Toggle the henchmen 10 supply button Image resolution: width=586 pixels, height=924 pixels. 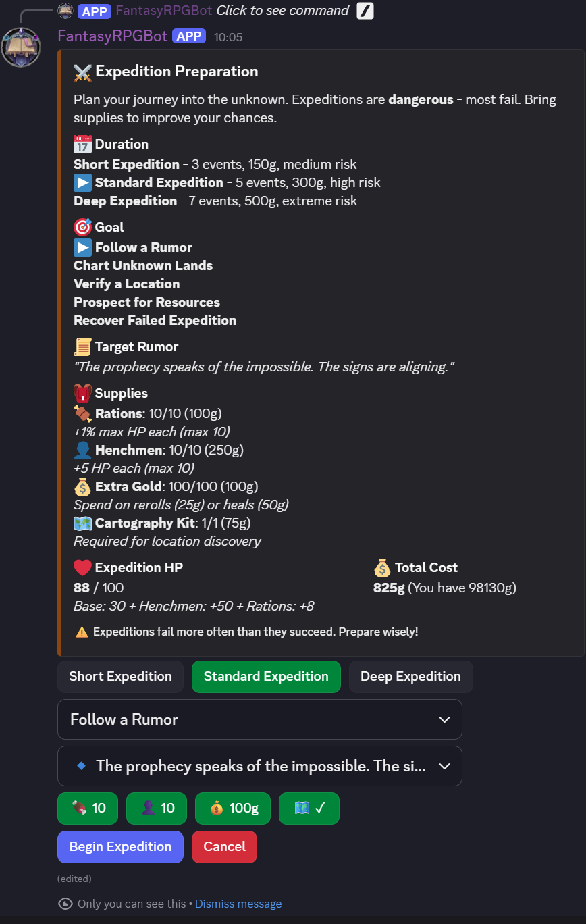(x=157, y=808)
